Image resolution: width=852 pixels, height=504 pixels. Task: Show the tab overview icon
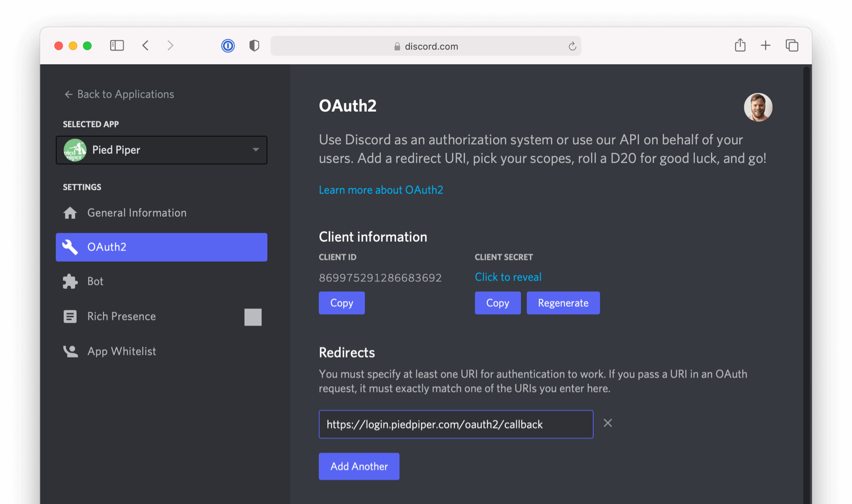point(792,46)
